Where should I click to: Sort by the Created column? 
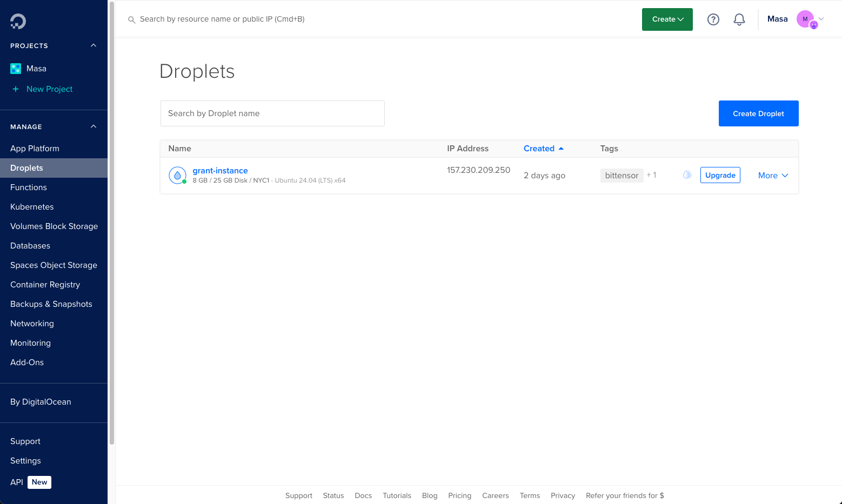tap(539, 149)
